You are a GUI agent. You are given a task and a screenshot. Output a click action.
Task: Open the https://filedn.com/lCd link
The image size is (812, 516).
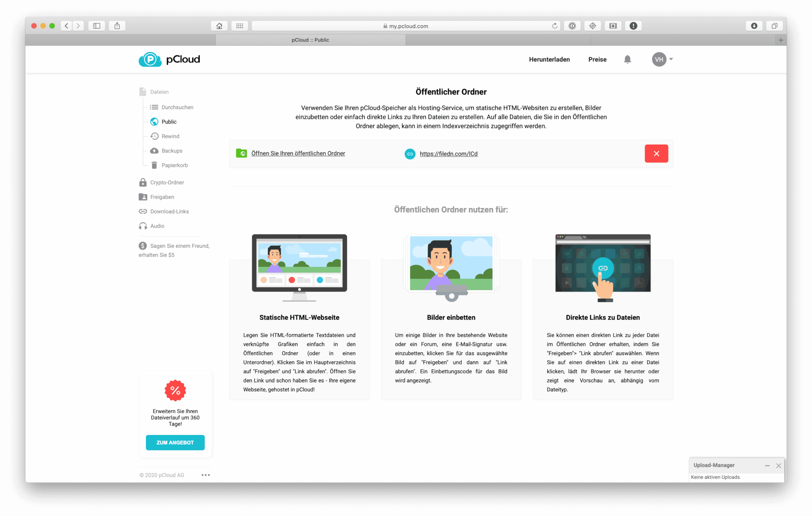[x=449, y=154]
